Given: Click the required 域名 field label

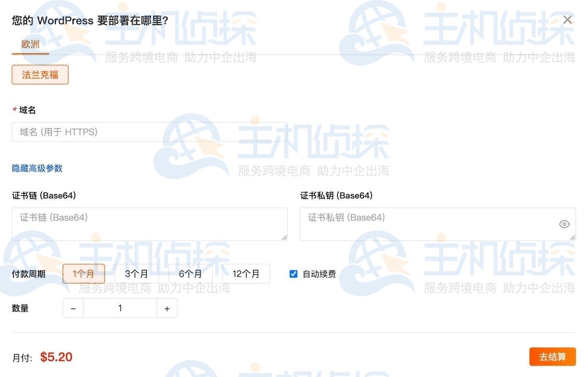Looking at the screenshot, I should tap(24, 110).
